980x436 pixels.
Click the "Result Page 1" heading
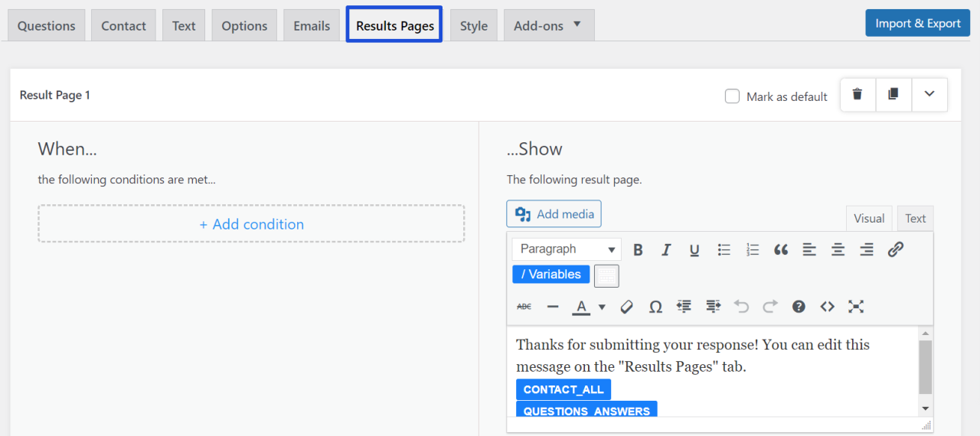[55, 95]
